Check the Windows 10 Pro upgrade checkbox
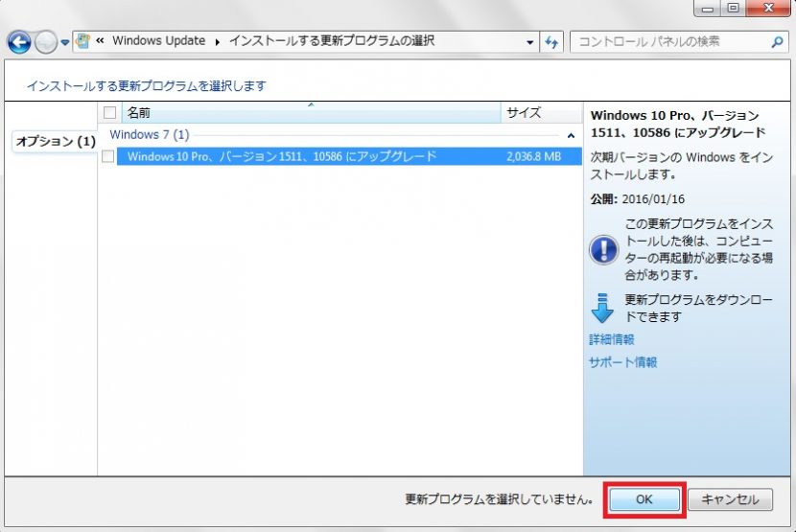The height and width of the screenshot is (532, 796). (x=108, y=156)
